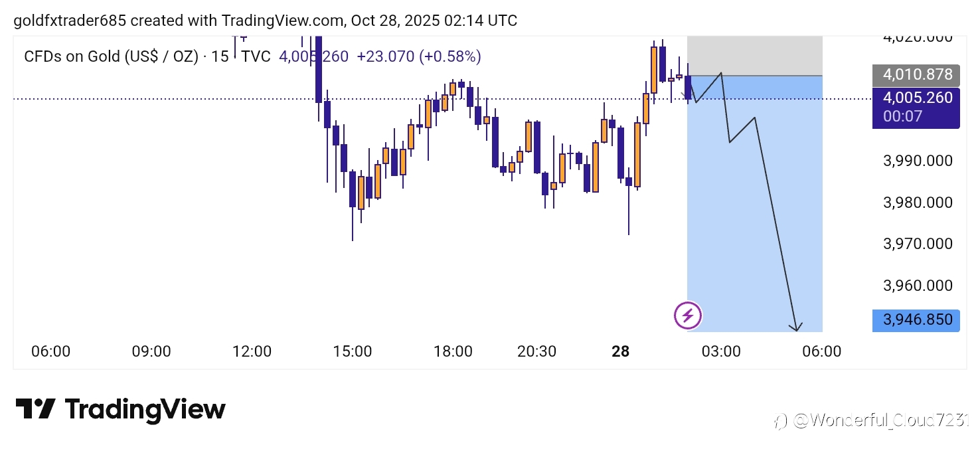Click the blue 3,946.850 target price label
Screen dimensions: 980x449
click(x=916, y=320)
